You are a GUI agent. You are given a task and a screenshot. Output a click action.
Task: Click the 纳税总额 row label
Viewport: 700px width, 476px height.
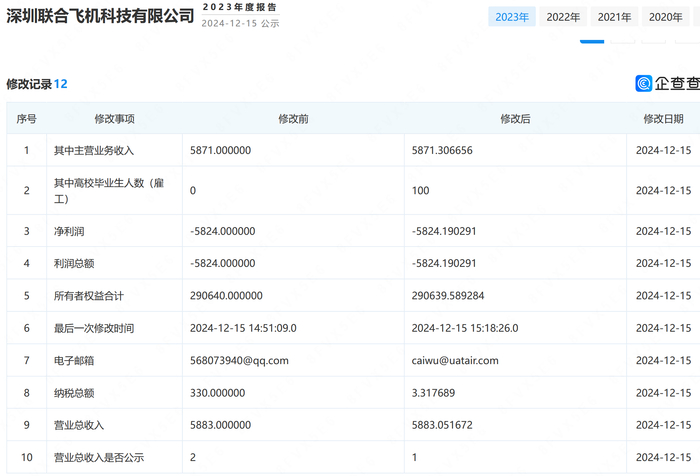(x=74, y=393)
